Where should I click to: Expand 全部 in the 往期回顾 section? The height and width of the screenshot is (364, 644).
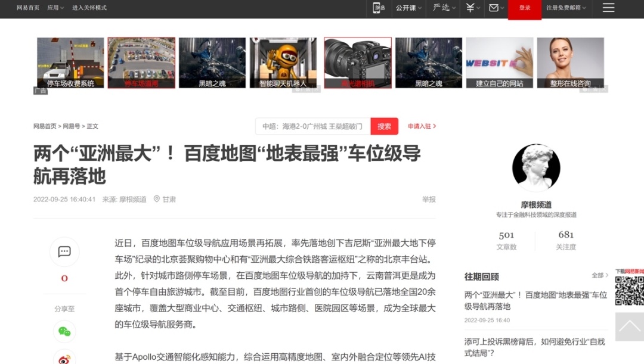point(600,275)
